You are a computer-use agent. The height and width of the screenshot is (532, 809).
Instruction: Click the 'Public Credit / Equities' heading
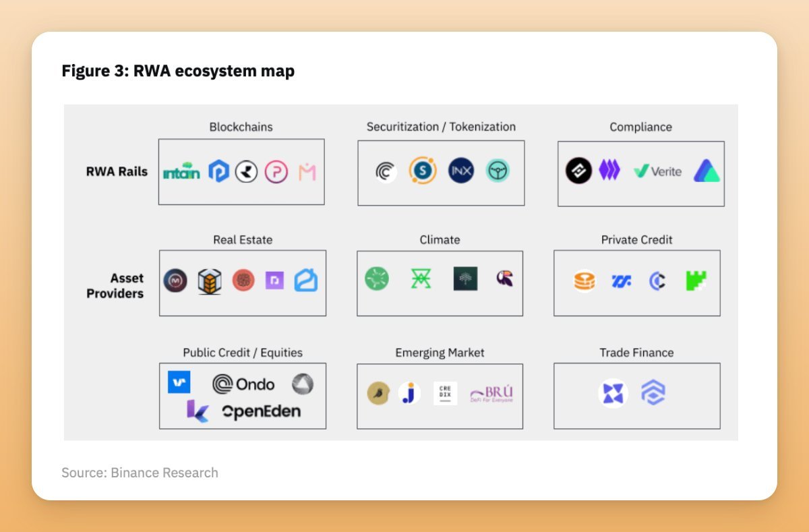(x=243, y=353)
